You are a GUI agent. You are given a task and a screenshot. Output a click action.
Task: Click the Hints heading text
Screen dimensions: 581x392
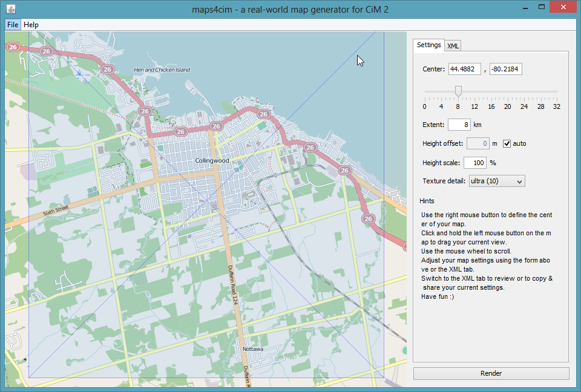click(427, 201)
